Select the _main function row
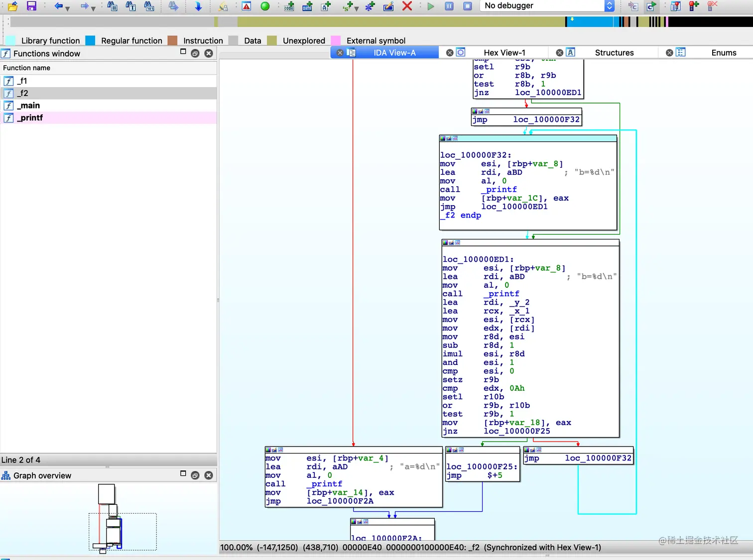 click(109, 106)
